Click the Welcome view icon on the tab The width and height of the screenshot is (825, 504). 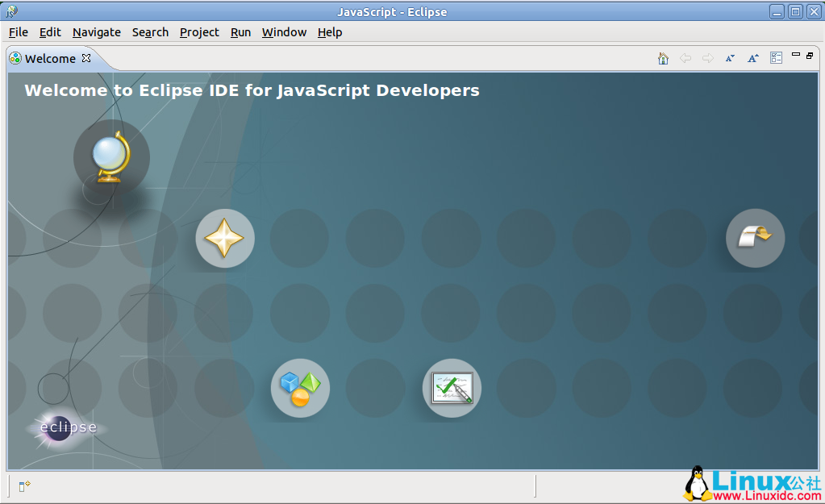pyautogui.click(x=15, y=58)
